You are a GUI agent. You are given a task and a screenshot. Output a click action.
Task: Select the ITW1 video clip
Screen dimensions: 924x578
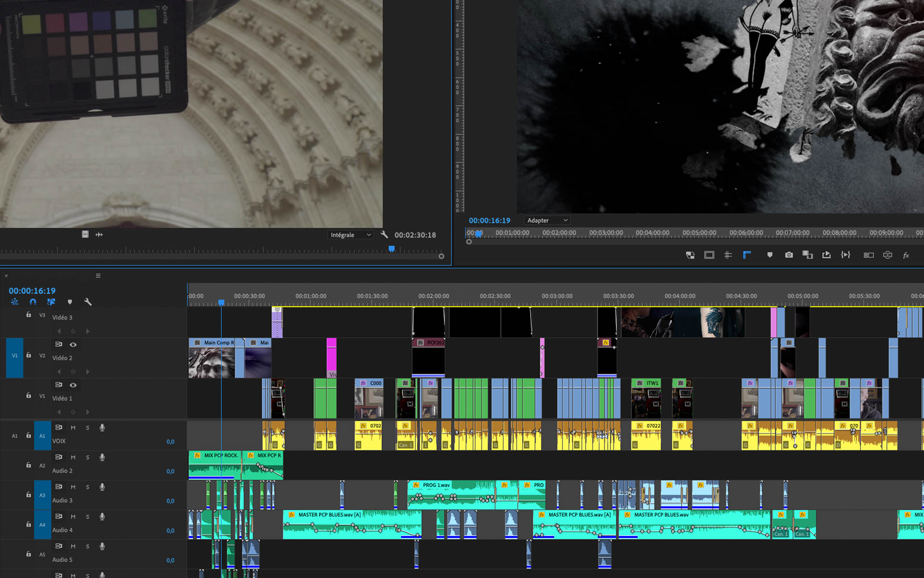coord(646,398)
